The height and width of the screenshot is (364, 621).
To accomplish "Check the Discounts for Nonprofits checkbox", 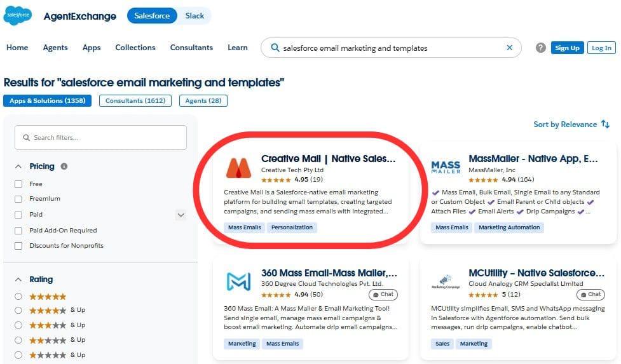I will click(x=18, y=246).
